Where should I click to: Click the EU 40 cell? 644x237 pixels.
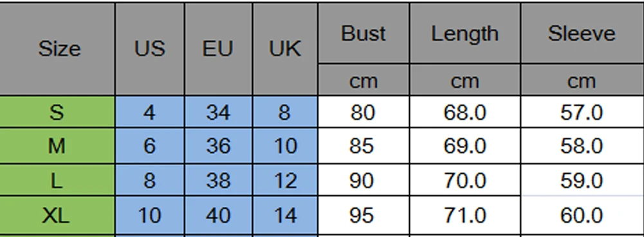click(219, 215)
